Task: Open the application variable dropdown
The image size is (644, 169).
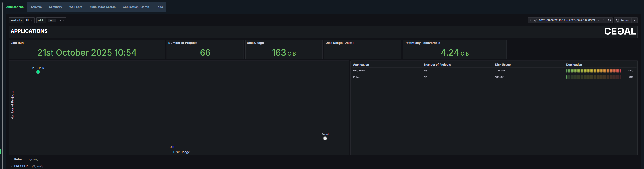Action: 29,20
